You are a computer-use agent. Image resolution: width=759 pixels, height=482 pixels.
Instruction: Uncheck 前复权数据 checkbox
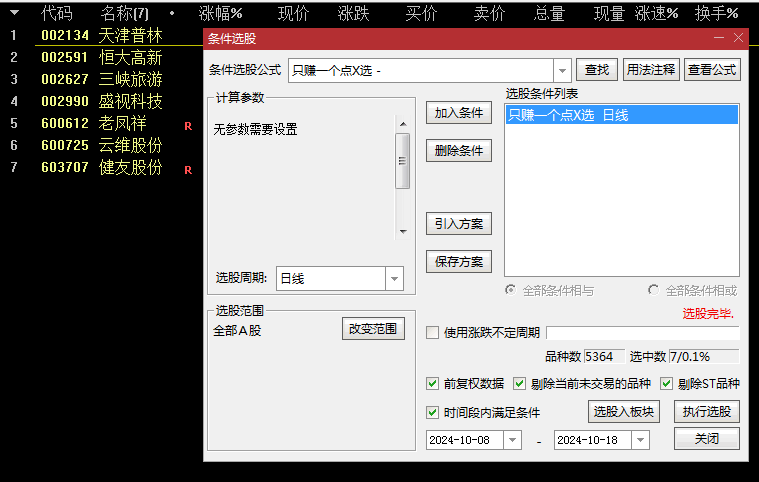tap(432, 384)
